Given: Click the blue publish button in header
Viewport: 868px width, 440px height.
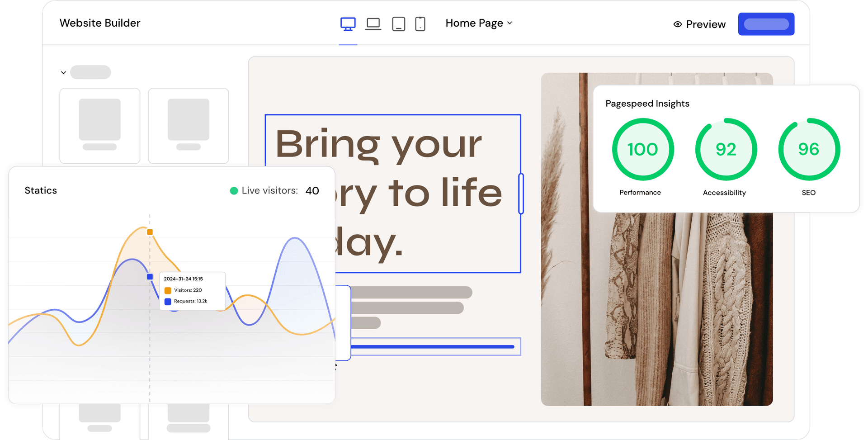Looking at the screenshot, I should [x=766, y=24].
